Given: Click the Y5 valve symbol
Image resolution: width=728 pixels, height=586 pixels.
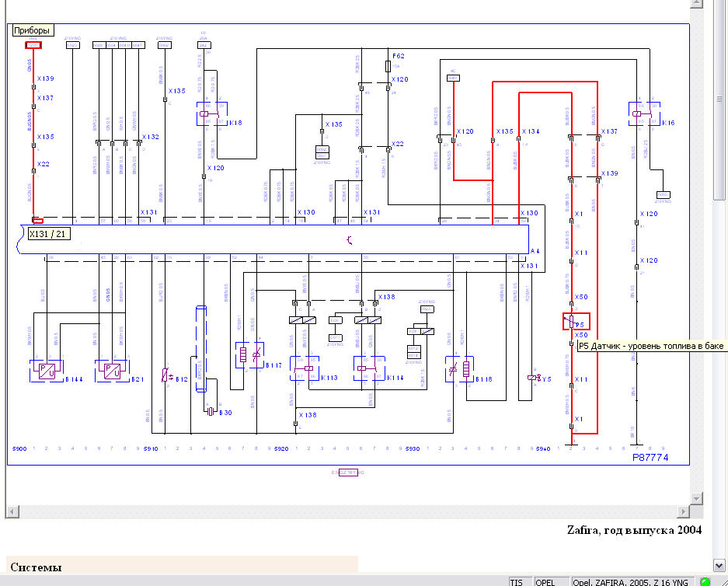Looking at the screenshot, I should 533,378.
